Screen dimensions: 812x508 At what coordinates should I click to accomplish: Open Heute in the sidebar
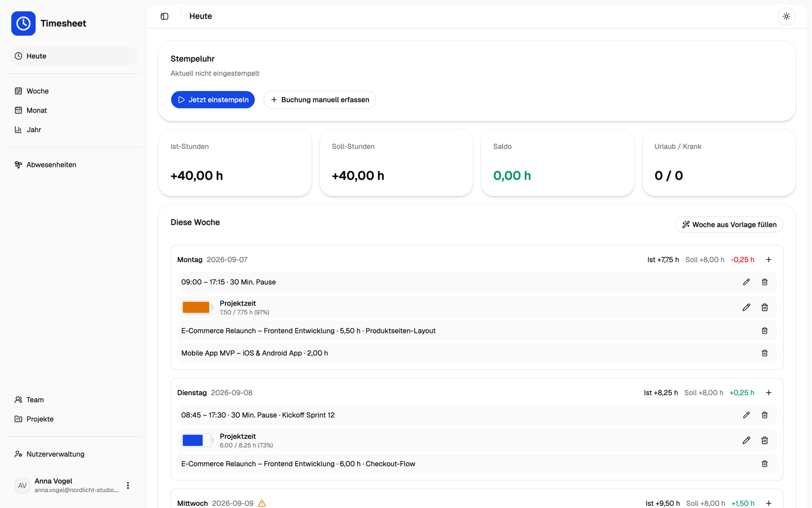[73, 56]
